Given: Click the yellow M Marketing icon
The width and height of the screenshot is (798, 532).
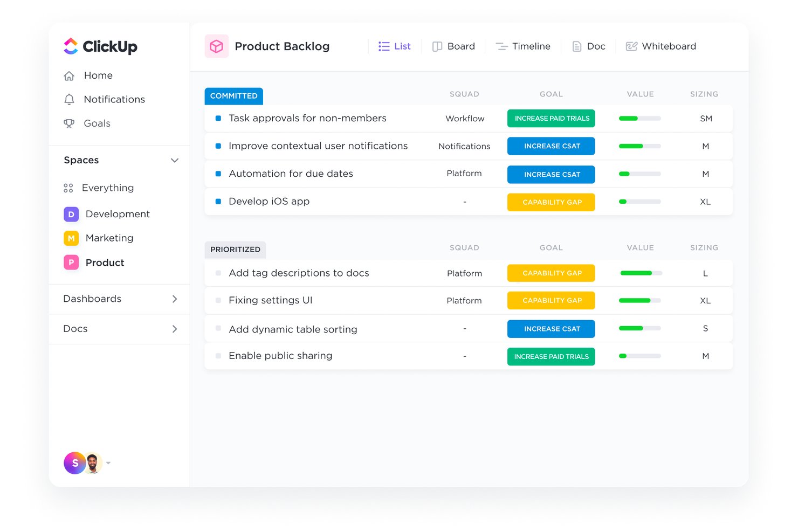Looking at the screenshot, I should point(71,238).
